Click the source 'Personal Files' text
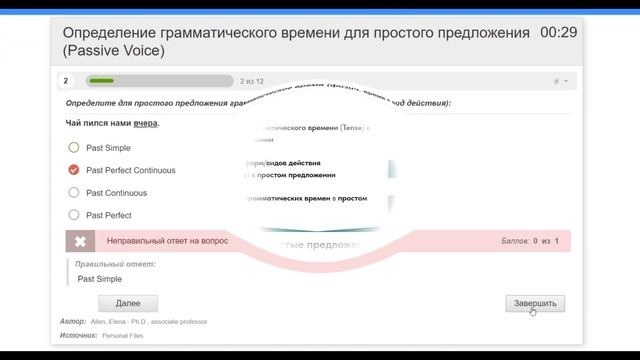This screenshot has height=360, width=640. tap(122, 336)
